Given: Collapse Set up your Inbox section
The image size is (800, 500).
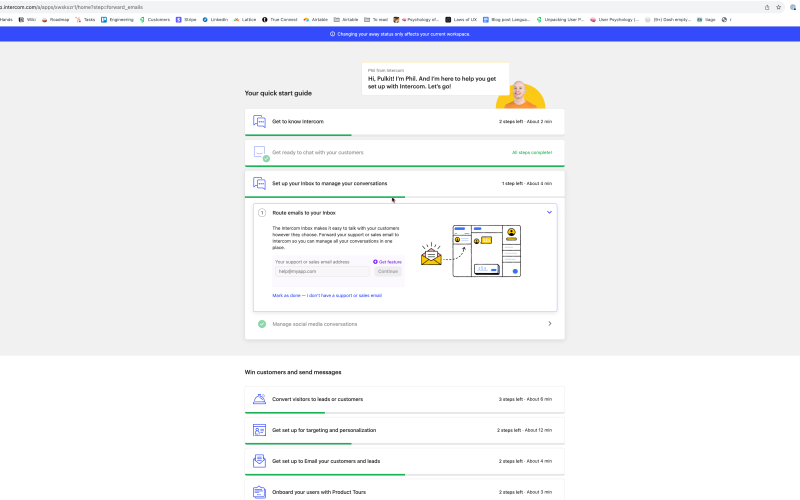Looking at the screenshot, I should [405, 183].
